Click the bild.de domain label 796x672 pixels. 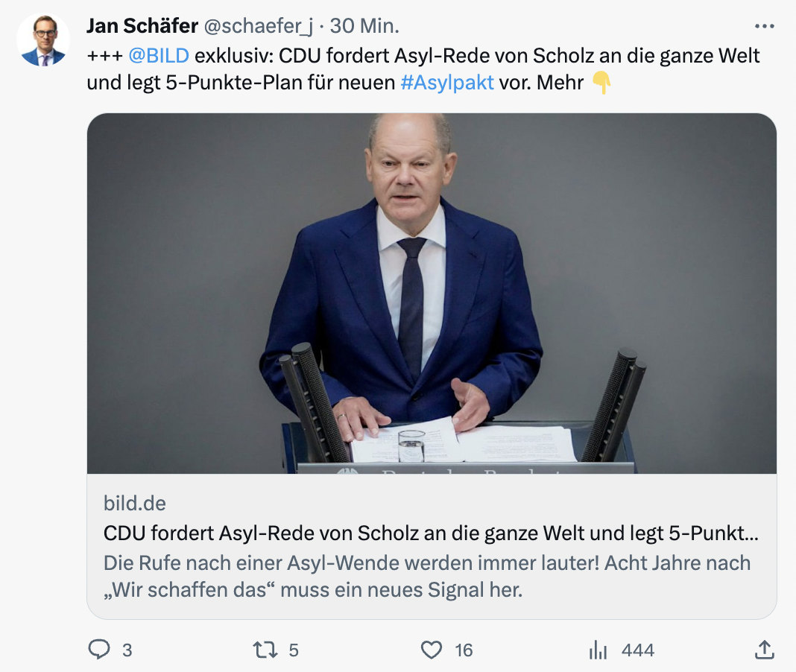coord(135,503)
